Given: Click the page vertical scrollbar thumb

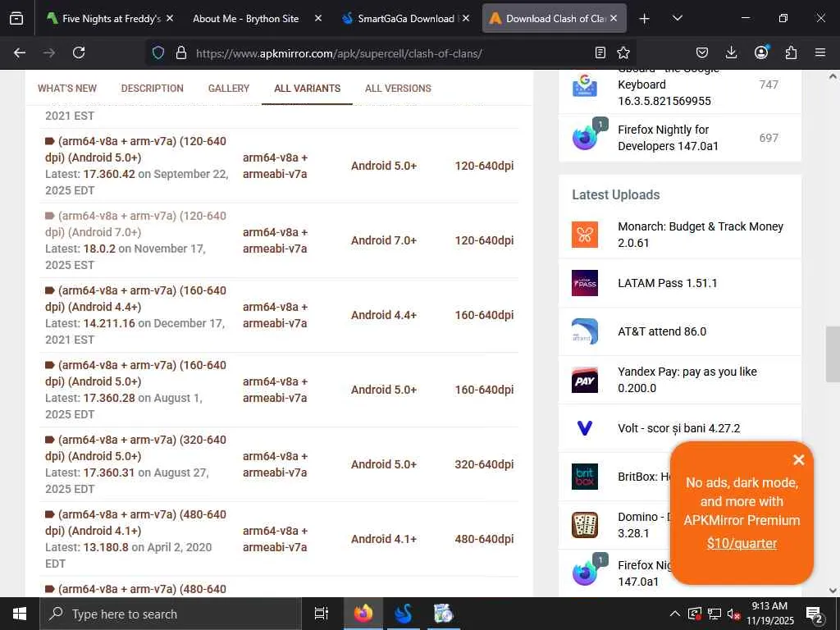Looking at the screenshot, I should (833, 354).
